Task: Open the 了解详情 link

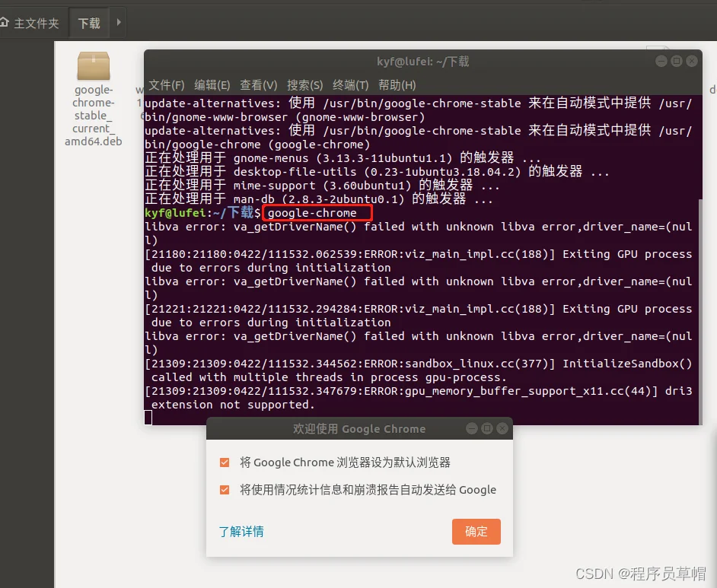Action: coord(241,532)
